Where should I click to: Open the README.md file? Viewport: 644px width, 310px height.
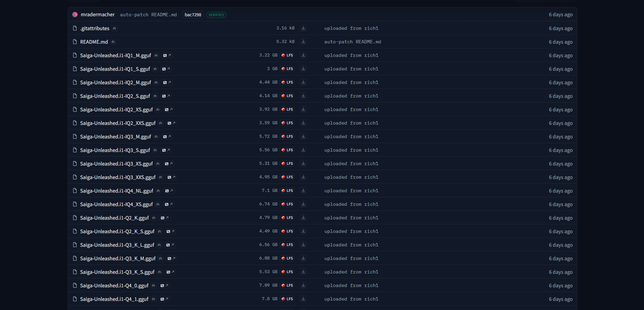pyautogui.click(x=94, y=42)
